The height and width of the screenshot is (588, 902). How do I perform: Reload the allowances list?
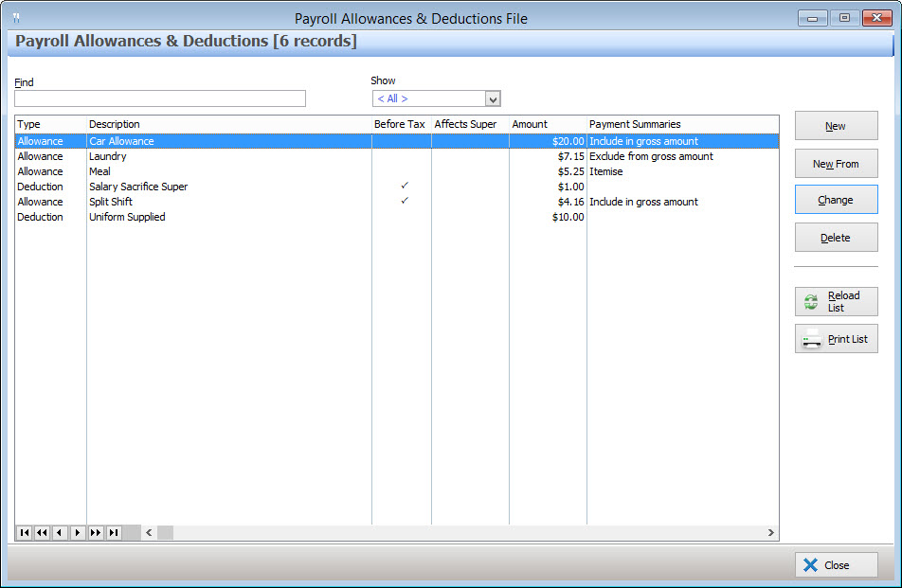[836, 301]
